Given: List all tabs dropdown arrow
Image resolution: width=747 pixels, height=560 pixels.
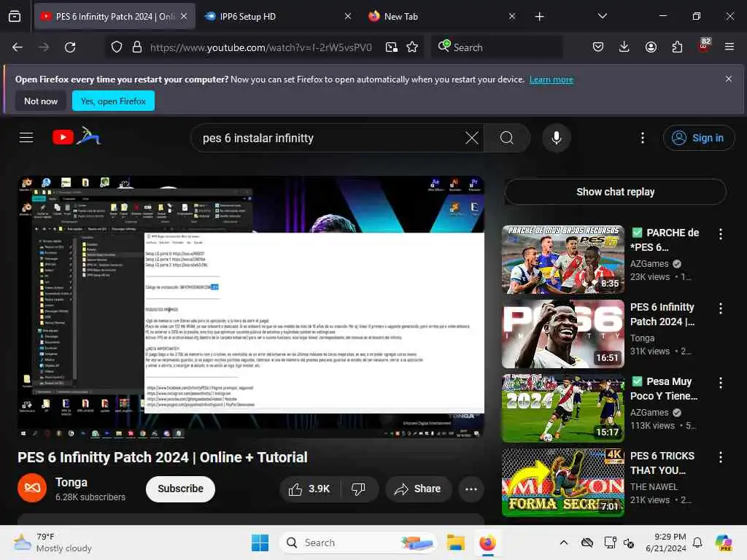Looking at the screenshot, I should (x=602, y=16).
